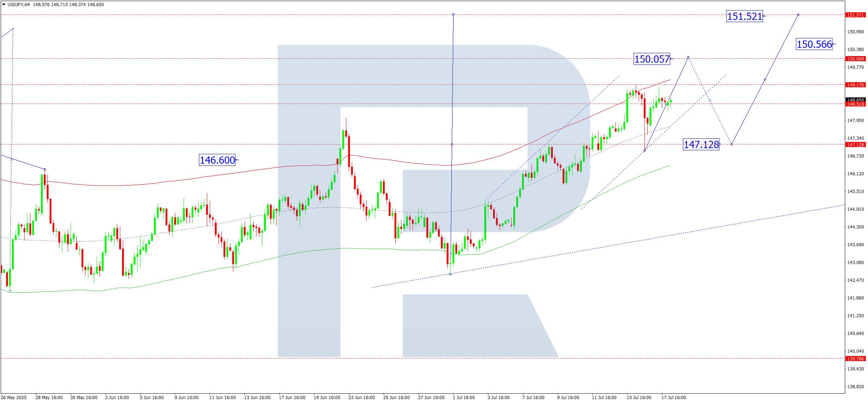Click the black 148.650 current price tag
This screenshot has height=402, width=868.
click(855, 100)
